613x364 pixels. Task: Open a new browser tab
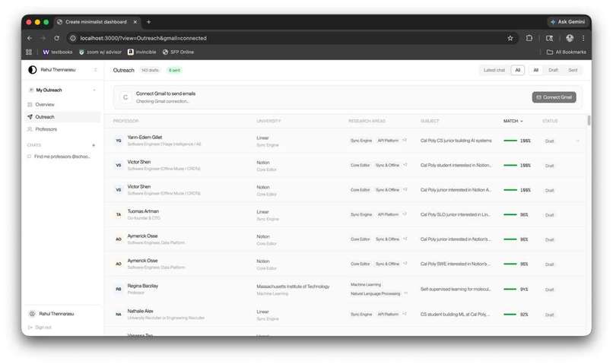point(148,22)
